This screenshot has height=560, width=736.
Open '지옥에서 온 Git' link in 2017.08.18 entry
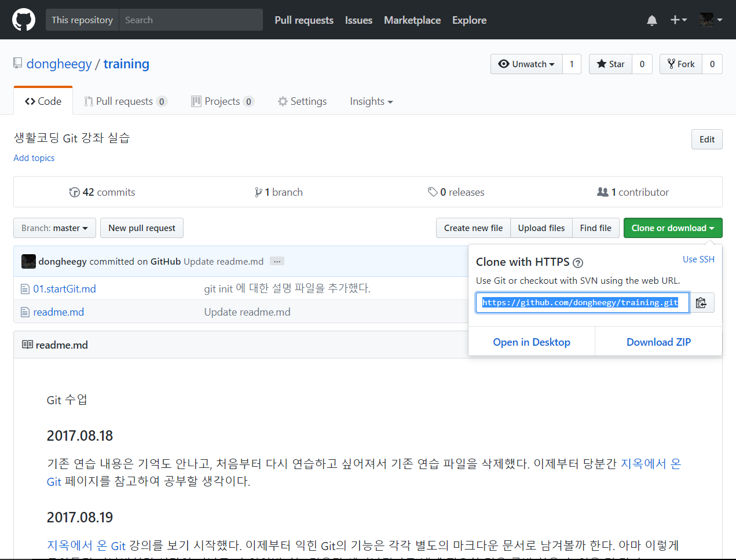click(x=651, y=464)
